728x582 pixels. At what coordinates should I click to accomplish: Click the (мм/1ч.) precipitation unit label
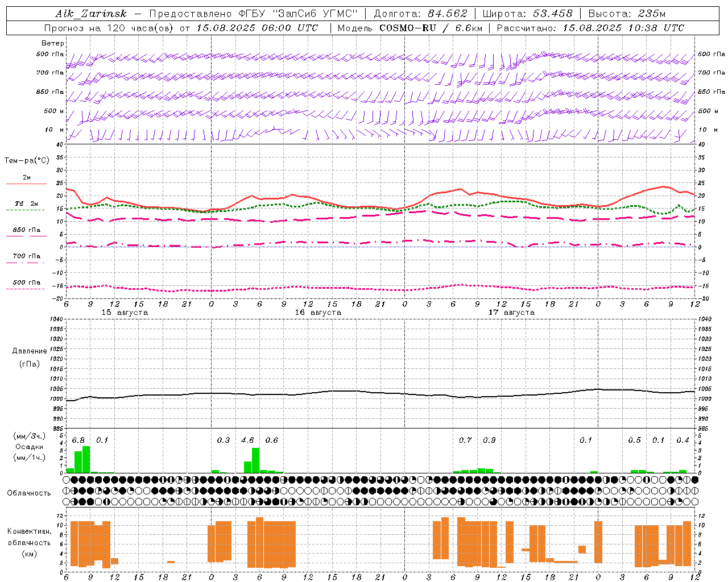30,458
